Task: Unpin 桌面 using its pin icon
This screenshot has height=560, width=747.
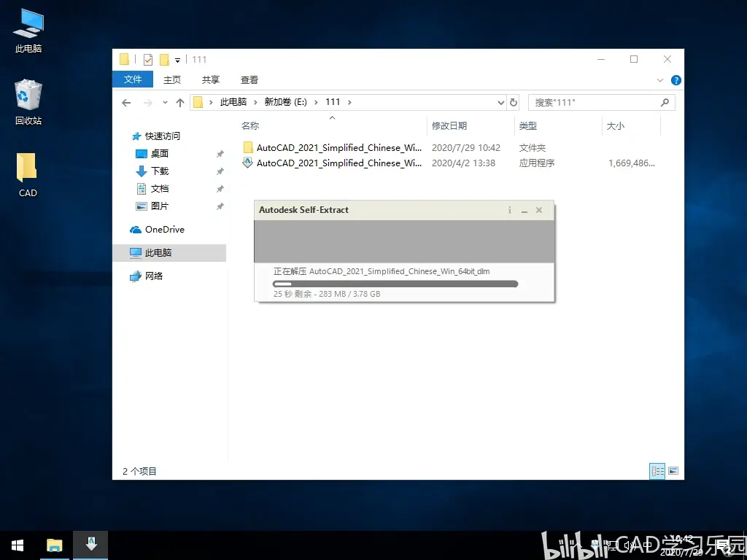Action: tap(220, 154)
